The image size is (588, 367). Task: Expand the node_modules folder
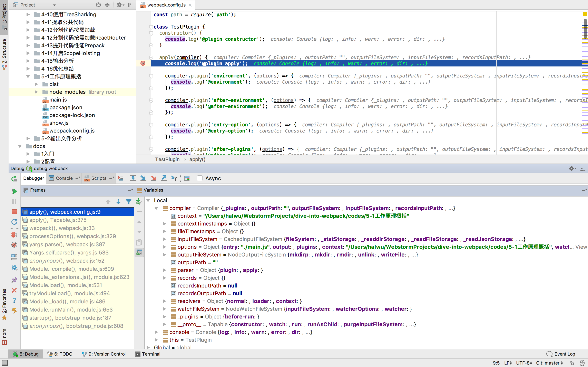coord(36,92)
